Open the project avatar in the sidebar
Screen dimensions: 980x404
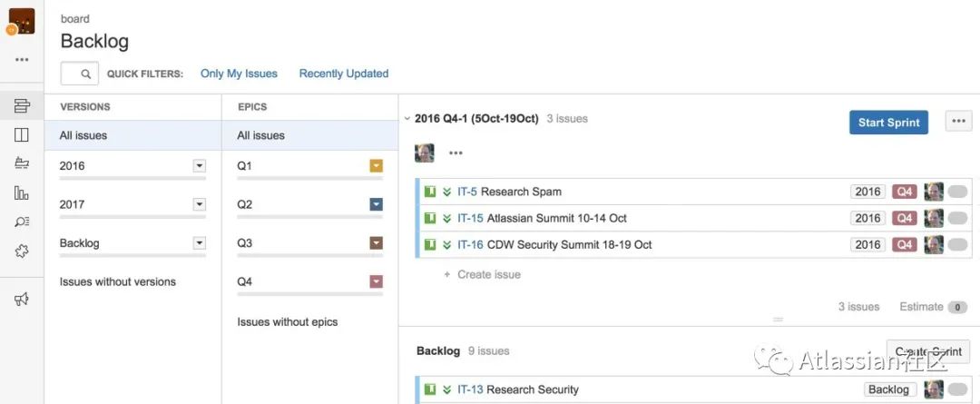21,21
